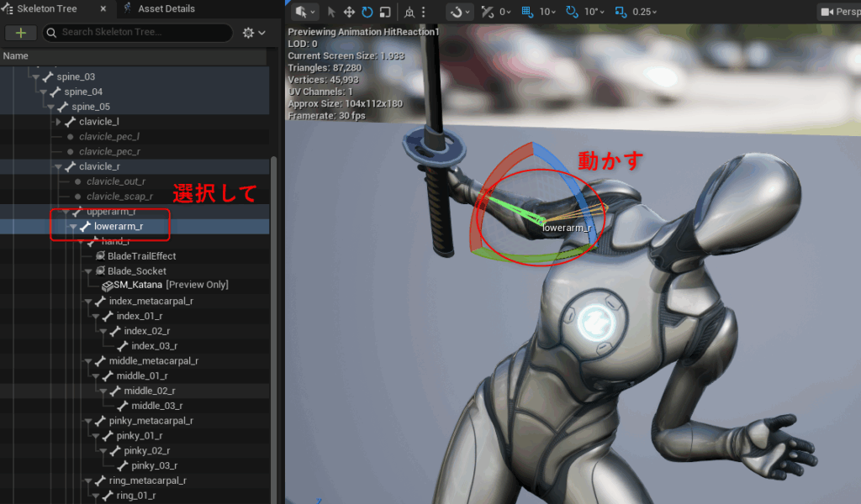This screenshot has width=861, height=504.
Task: Activate the Translate move tool
Action: pos(349,12)
